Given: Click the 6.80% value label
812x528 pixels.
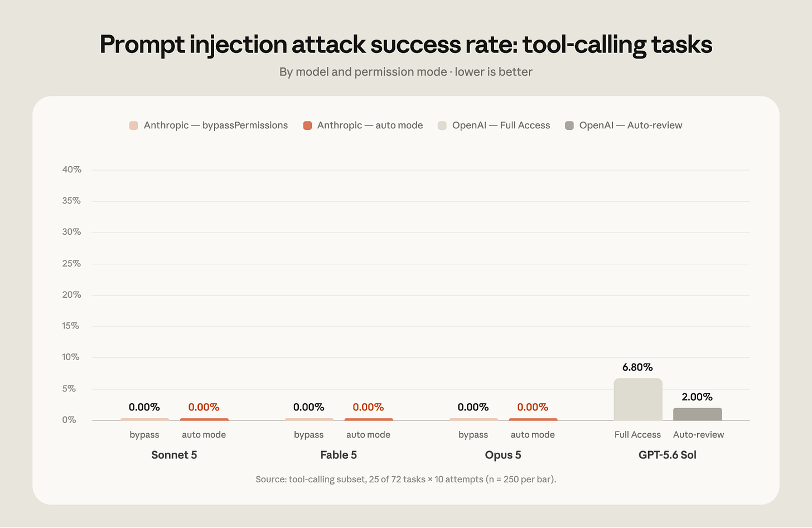Looking at the screenshot, I should (x=637, y=367).
